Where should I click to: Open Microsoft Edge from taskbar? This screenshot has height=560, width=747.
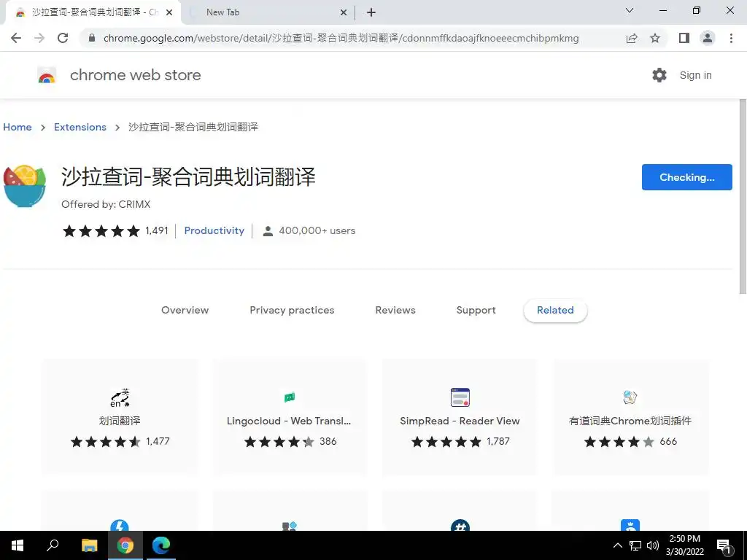click(161, 545)
